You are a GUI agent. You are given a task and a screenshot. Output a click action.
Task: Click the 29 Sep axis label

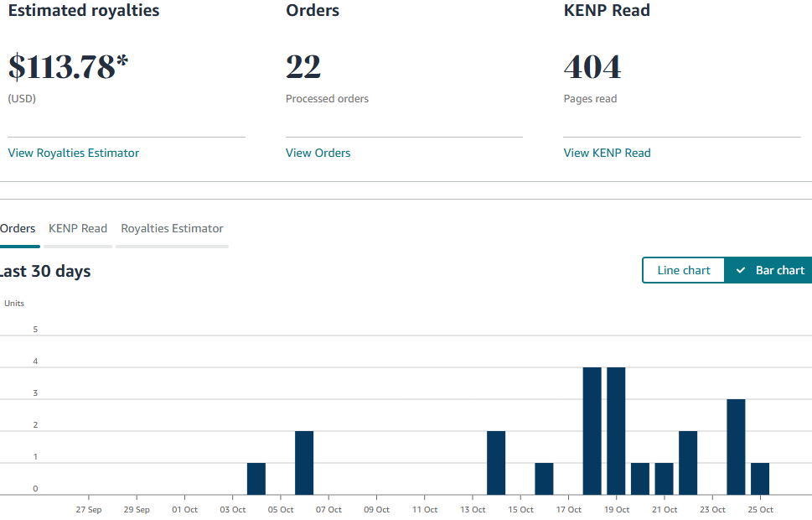pos(137,510)
